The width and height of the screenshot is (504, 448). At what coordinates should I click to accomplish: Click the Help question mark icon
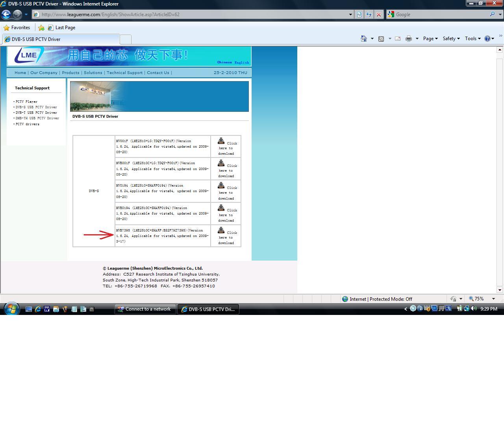point(487,39)
